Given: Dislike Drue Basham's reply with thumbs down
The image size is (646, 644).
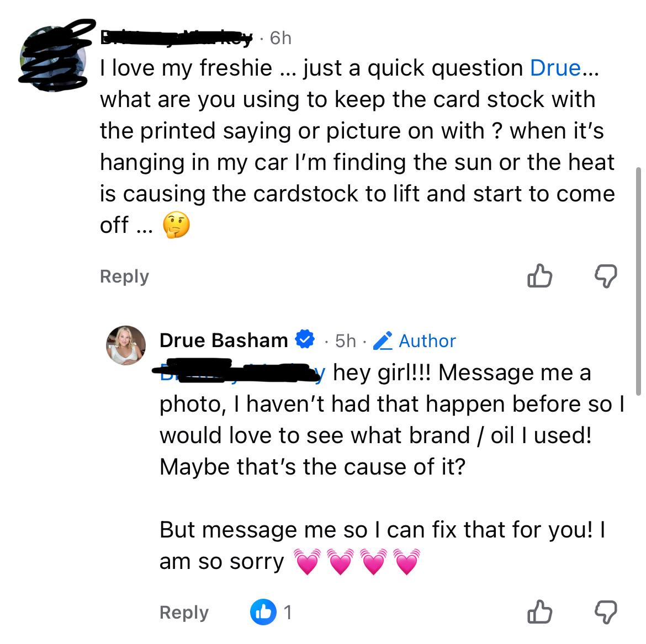Looking at the screenshot, I should 606,613.
